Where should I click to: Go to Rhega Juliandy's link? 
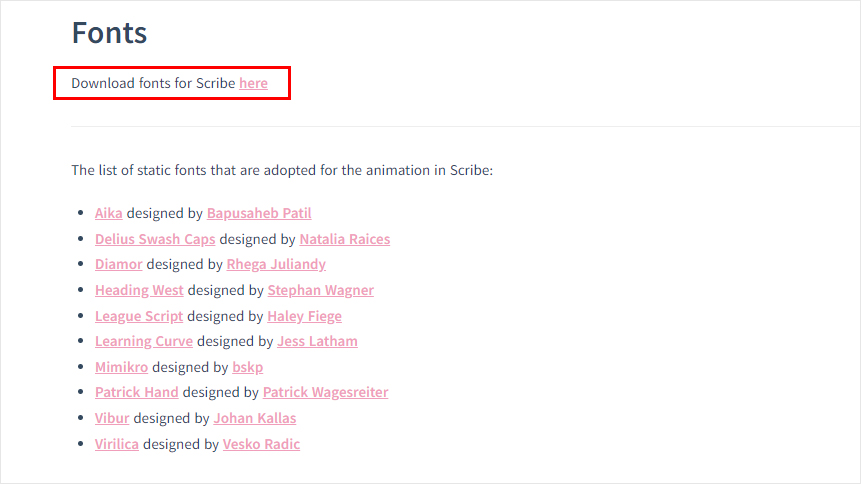click(x=276, y=265)
